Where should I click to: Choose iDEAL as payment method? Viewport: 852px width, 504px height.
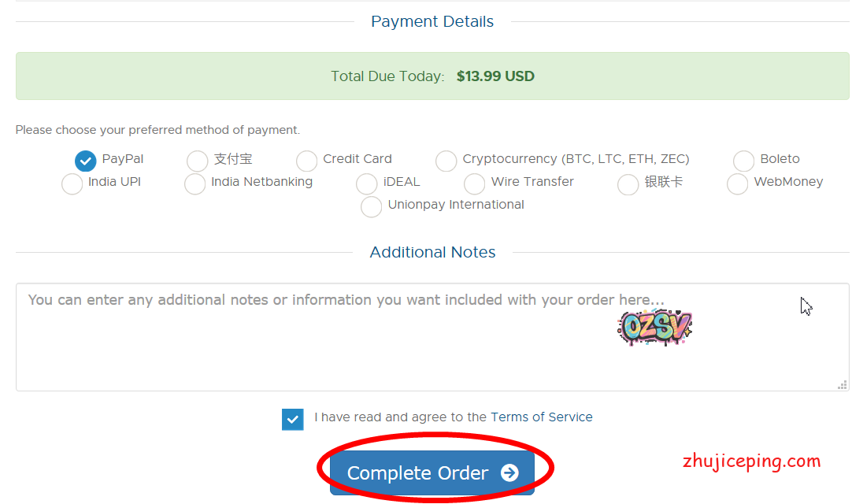click(366, 183)
